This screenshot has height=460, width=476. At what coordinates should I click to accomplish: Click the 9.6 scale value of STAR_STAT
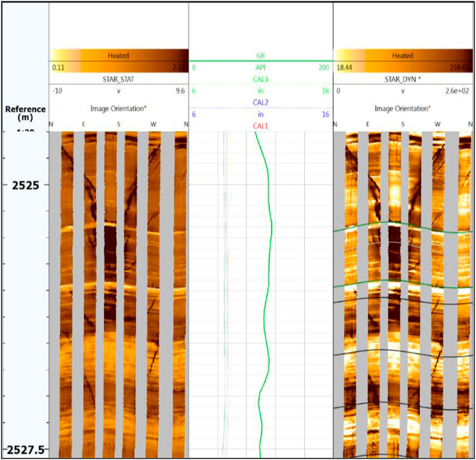(180, 91)
